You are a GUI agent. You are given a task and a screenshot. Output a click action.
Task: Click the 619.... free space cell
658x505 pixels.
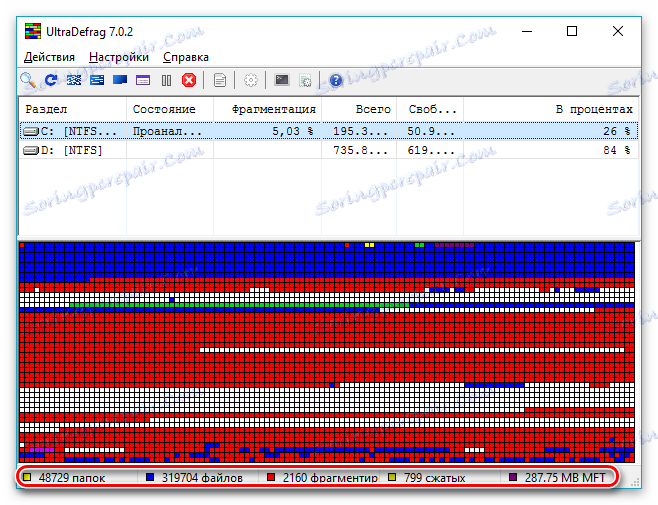click(x=431, y=150)
